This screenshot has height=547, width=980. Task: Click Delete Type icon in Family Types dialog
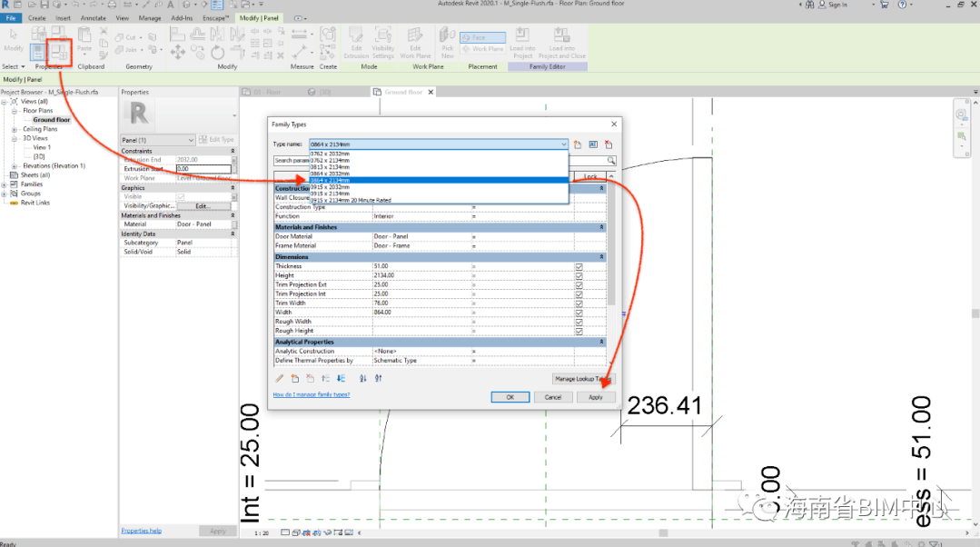[x=609, y=144]
